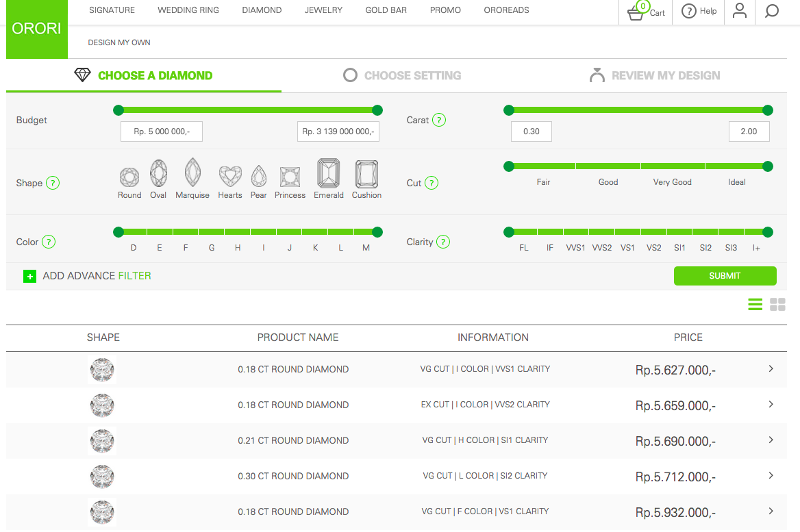Open the Design My Own link
Viewport: 800px width, 532px height.
click(x=119, y=42)
